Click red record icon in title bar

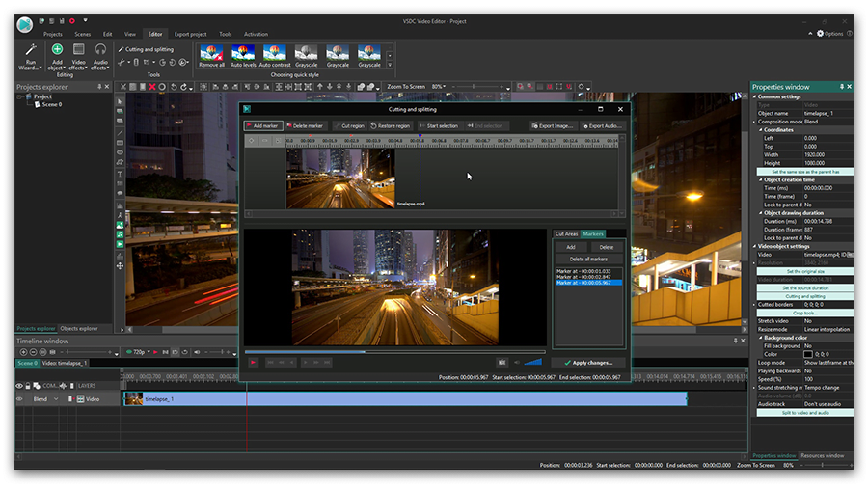tap(72, 21)
